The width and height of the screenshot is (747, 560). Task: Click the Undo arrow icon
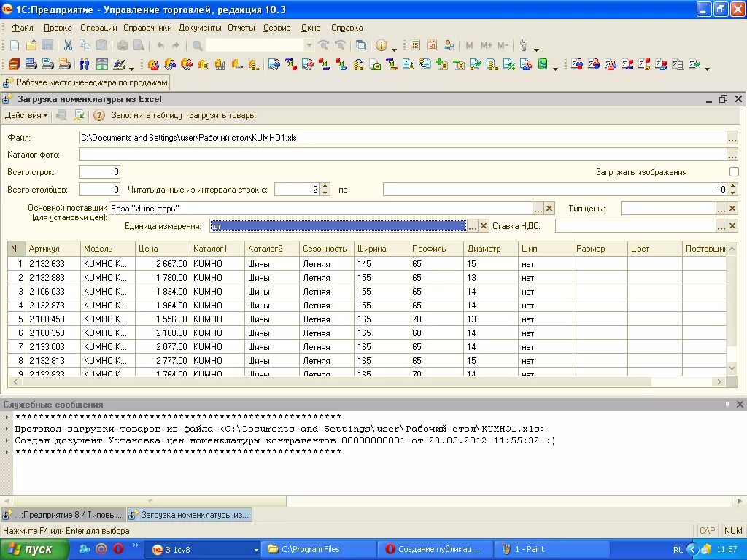point(160,45)
